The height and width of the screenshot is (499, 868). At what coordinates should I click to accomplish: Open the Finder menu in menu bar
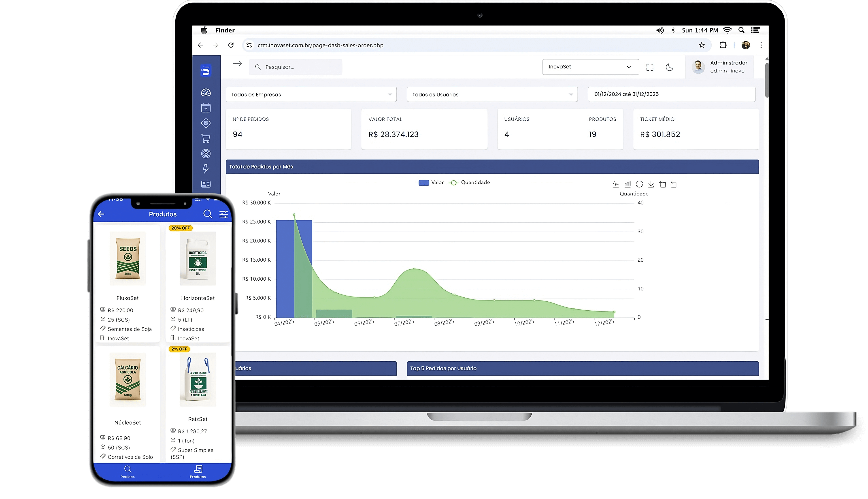[225, 30]
